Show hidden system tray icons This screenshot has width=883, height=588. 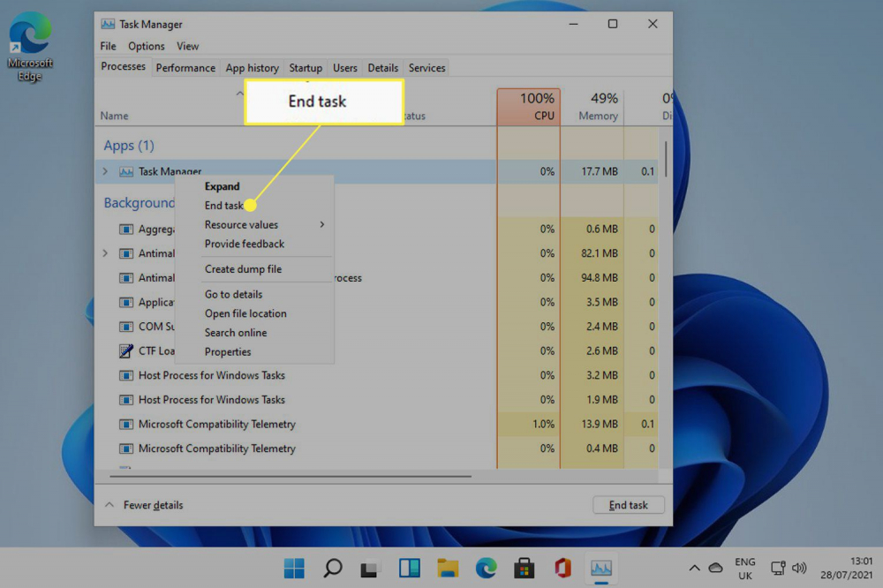pyautogui.click(x=694, y=568)
